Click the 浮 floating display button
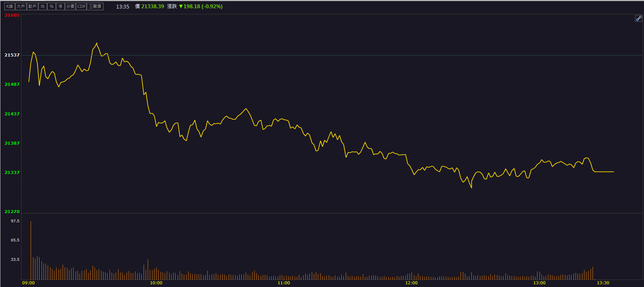The width and height of the screenshot is (644, 287). (60, 6)
